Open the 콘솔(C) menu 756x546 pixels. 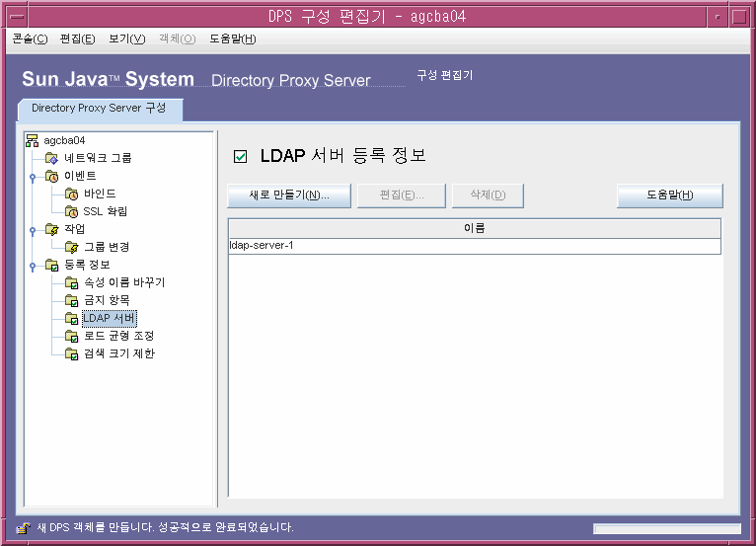(x=30, y=39)
